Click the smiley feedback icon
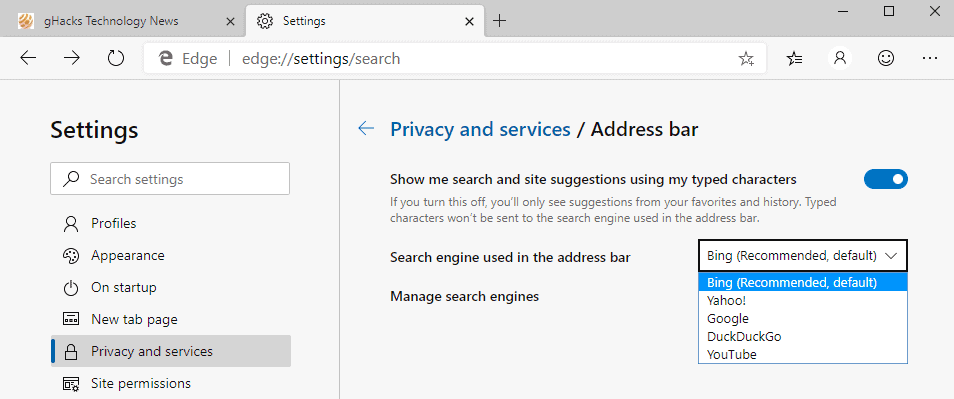Image resolution: width=954 pixels, height=399 pixels. pyautogui.click(x=885, y=58)
